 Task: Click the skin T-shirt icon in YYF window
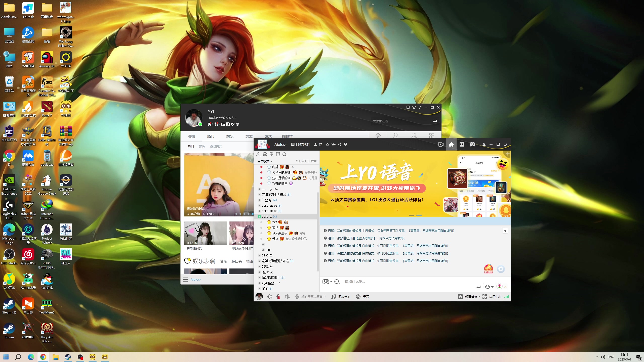[414, 107]
